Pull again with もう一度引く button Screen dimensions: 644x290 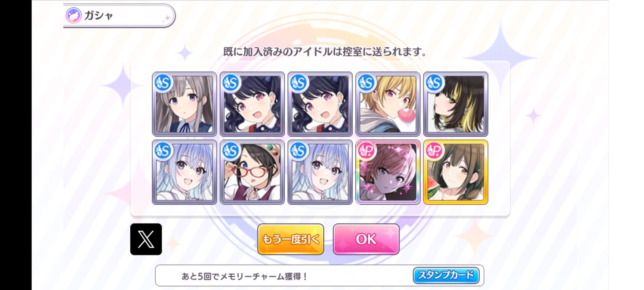[x=290, y=239]
